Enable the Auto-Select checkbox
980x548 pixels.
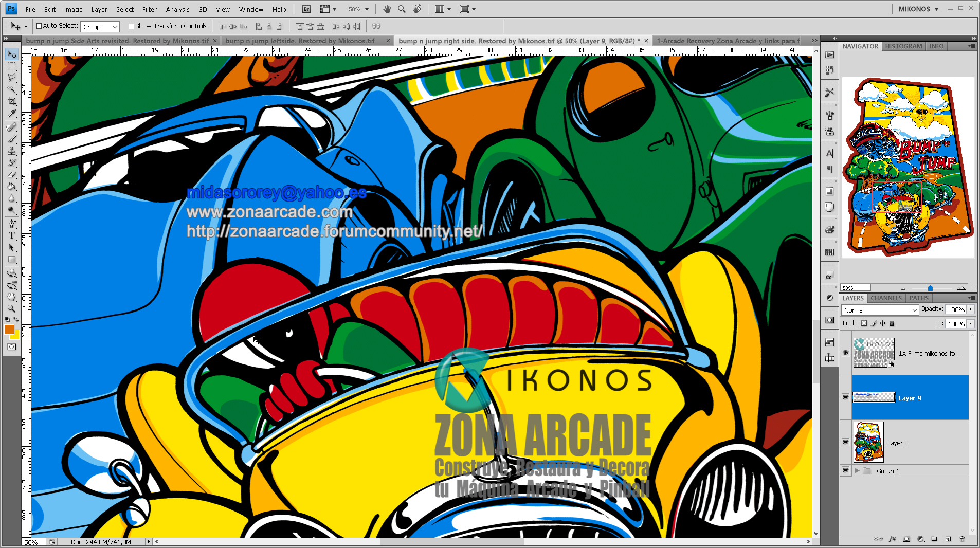[39, 26]
